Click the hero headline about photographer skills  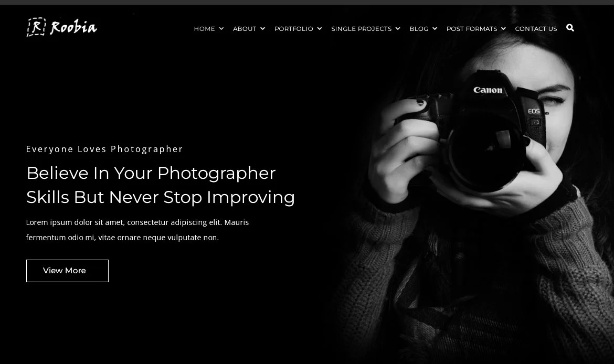click(161, 185)
